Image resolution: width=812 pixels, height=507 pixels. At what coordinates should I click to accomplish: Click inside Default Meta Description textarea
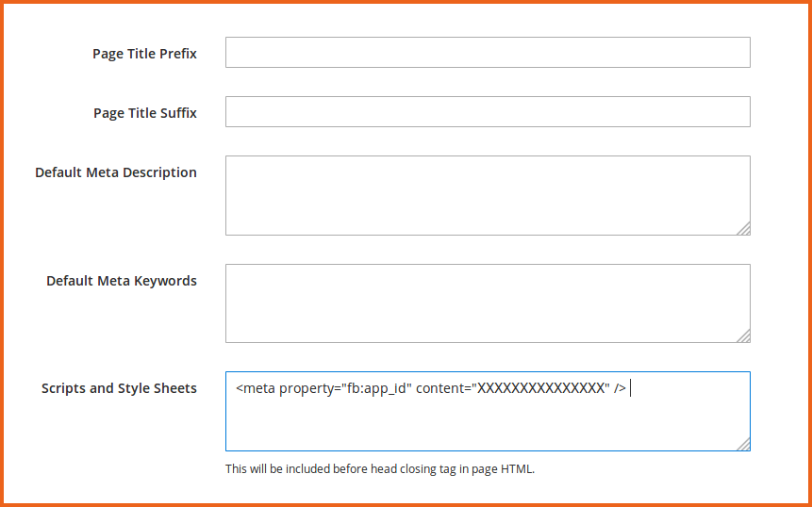[x=488, y=195]
